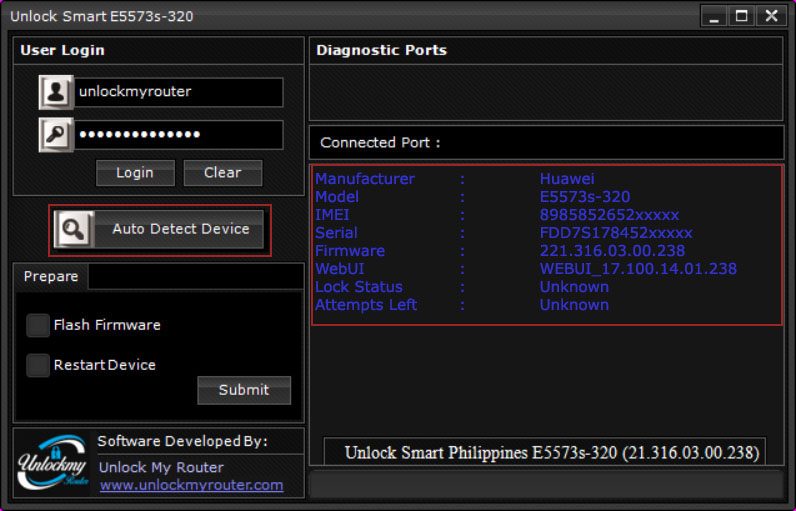Focus the username field containing unlockmyrouter
This screenshot has width=796, height=511.
[x=179, y=92]
